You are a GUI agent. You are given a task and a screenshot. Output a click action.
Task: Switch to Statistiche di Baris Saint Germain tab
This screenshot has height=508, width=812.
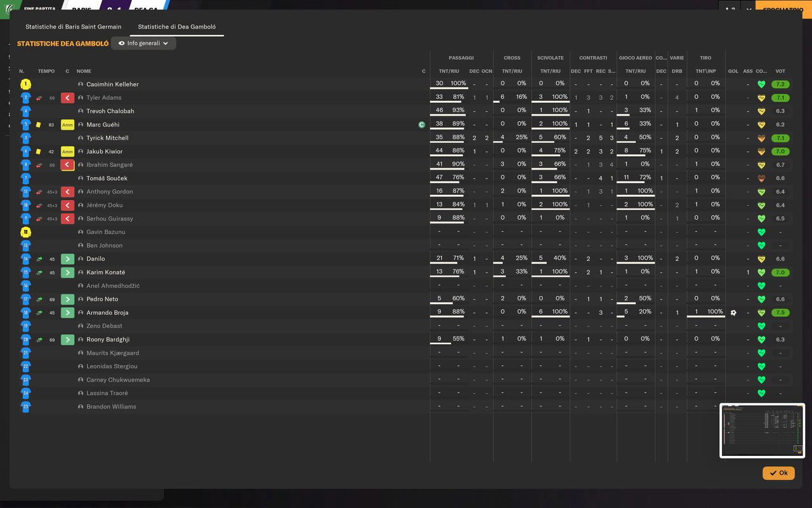[x=73, y=27]
